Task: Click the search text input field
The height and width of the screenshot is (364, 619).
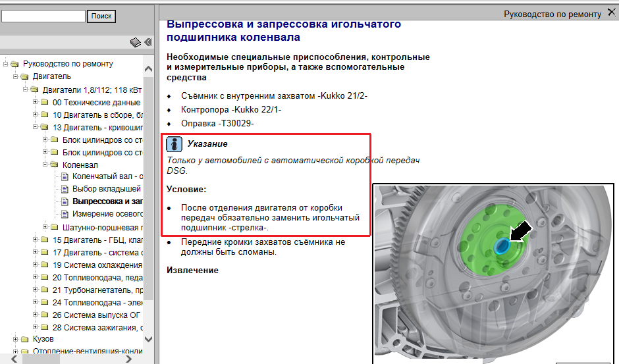Action: (x=43, y=16)
